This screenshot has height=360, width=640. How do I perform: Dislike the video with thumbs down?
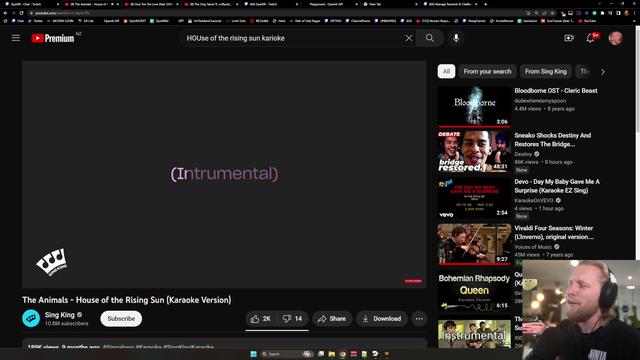coord(293,319)
